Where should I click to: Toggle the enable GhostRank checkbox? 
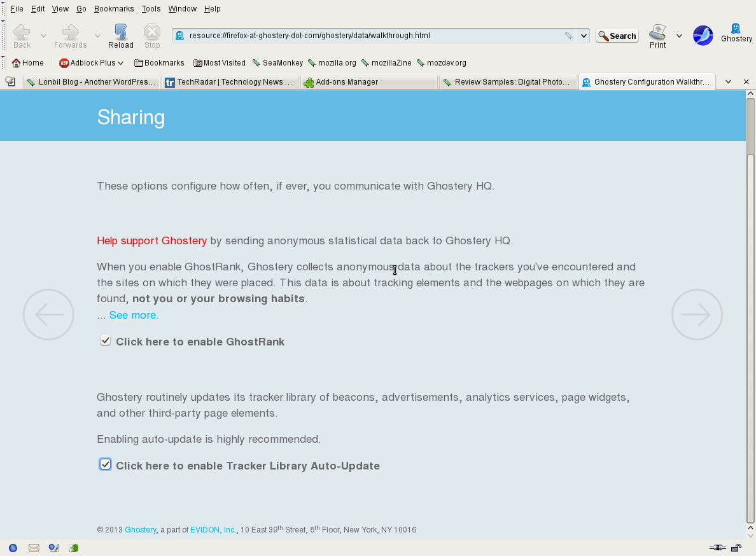tap(105, 340)
